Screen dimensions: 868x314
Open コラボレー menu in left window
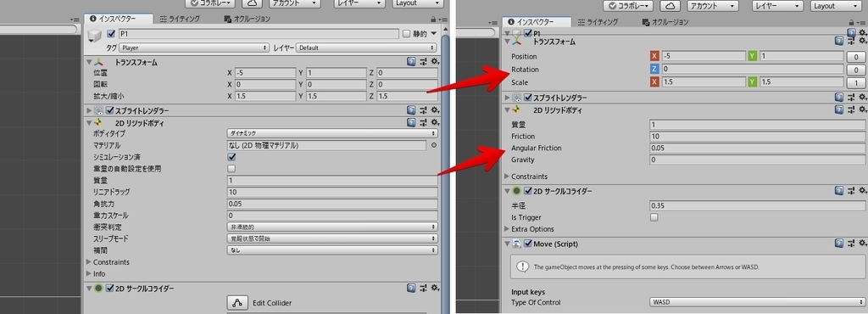pos(210,3)
